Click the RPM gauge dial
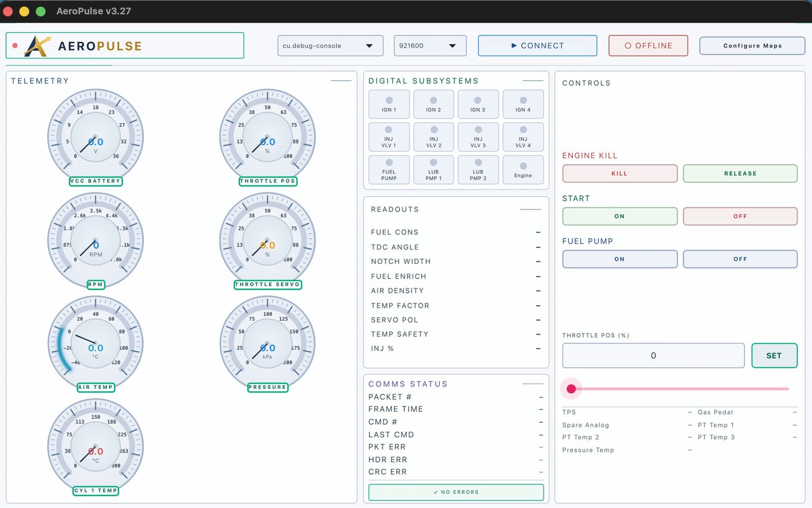Screen dimensions: 812x508 95,241
